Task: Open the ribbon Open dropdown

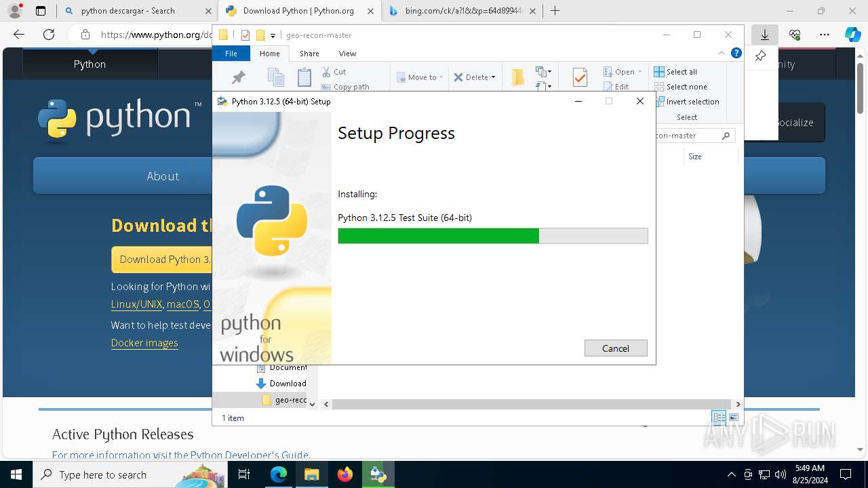Action: (x=623, y=72)
